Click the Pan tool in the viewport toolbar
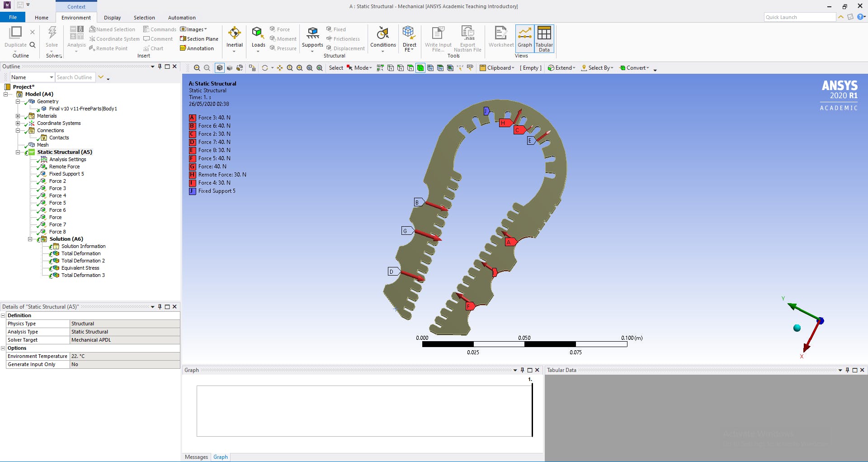This screenshot has width=868, height=462. pyautogui.click(x=280, y=68)
